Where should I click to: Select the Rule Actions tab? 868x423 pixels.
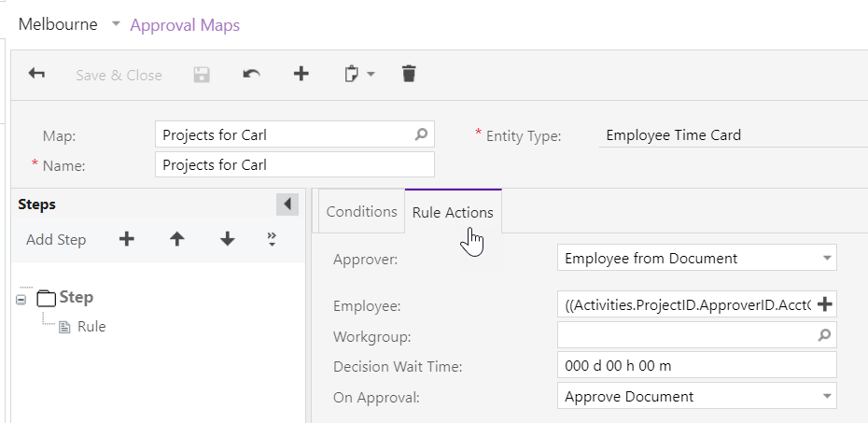[453, 213]
